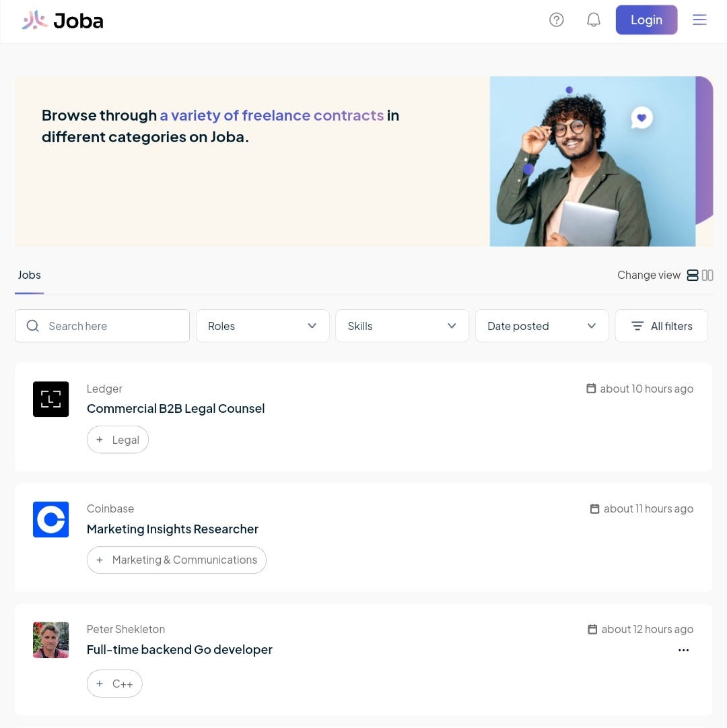Add the Marketing & Communications tag
The image size is (727, 728).
click(x=176, y=560)
